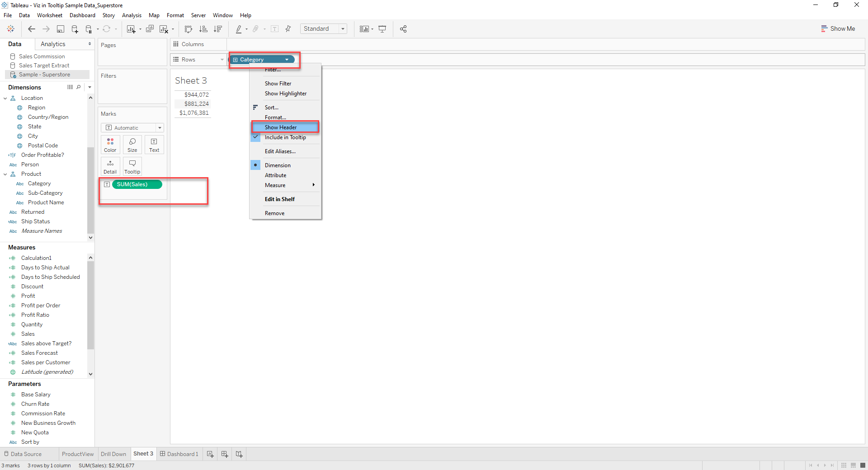This screenshot has width=868, height=470.
Task: Choose Show Filter from context menu
Action: (x=278, y=84)
